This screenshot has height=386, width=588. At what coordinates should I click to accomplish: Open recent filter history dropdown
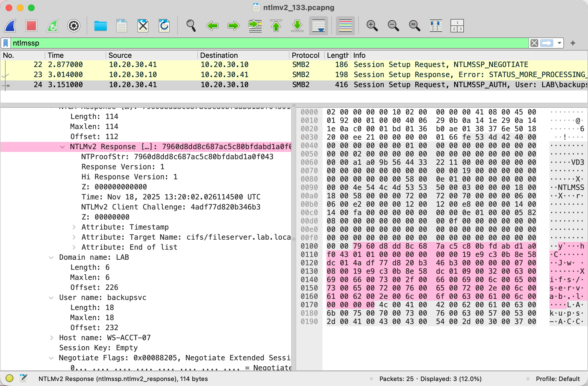pyautogui.click(x=559, y=43)
